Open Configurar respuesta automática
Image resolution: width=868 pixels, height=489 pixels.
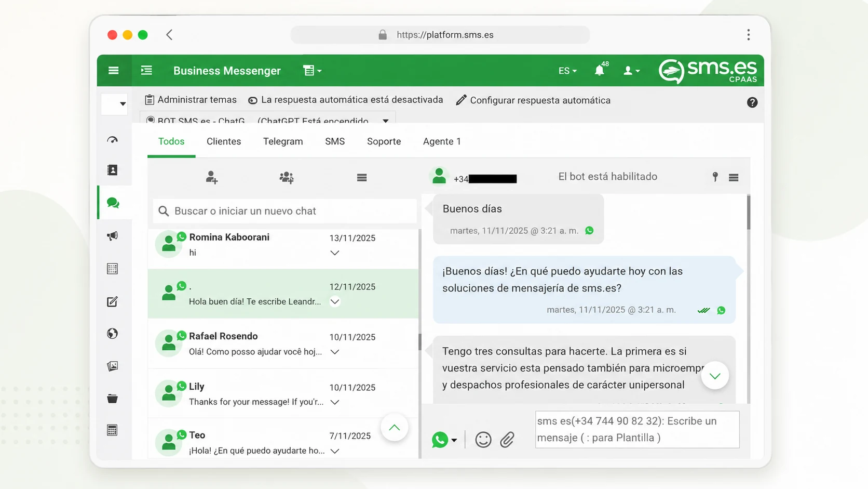click(533, 100)
